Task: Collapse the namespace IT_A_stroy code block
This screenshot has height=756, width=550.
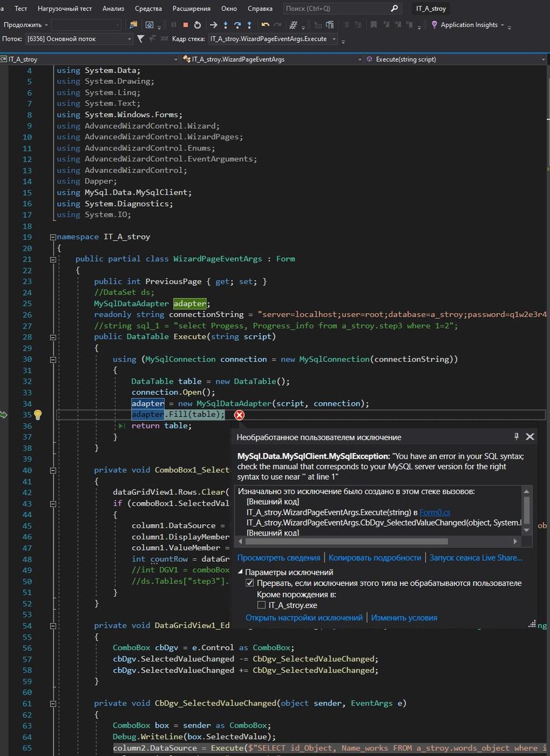Action: [x=52, y=237]
